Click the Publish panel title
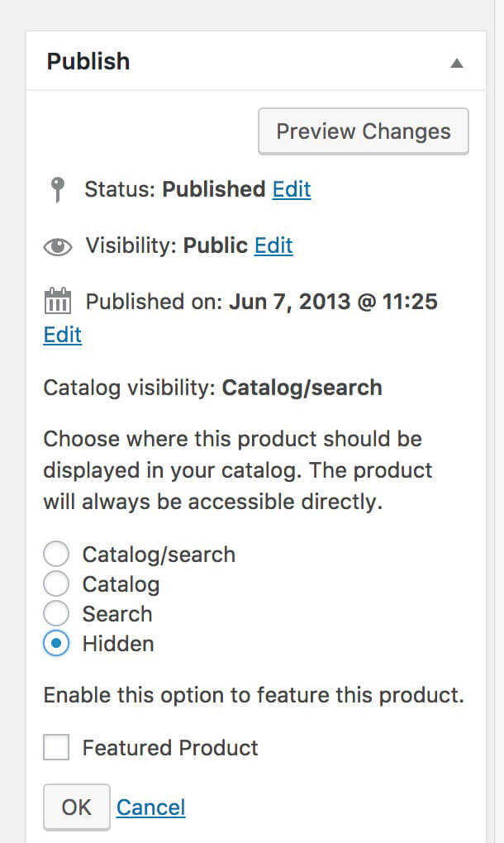Viewport: 504px width, 843px height. pyautogui.click(x=88, y=61)
